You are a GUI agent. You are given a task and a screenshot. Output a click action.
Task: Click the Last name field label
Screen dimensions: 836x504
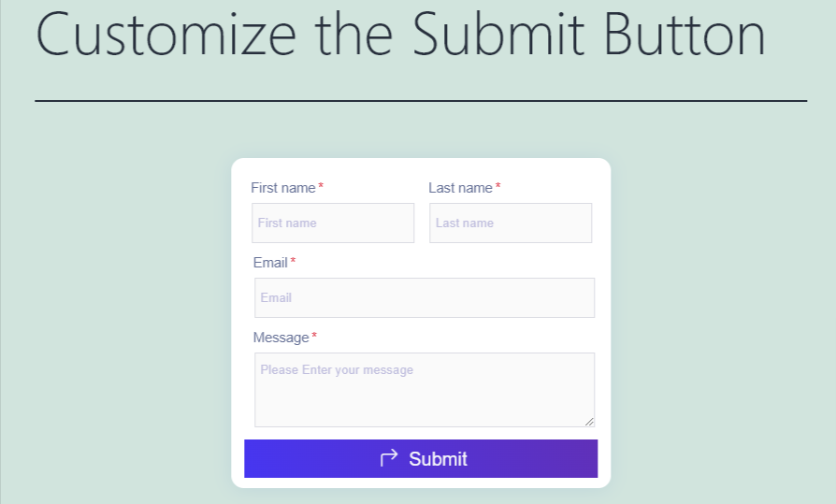tap(460, 188)
